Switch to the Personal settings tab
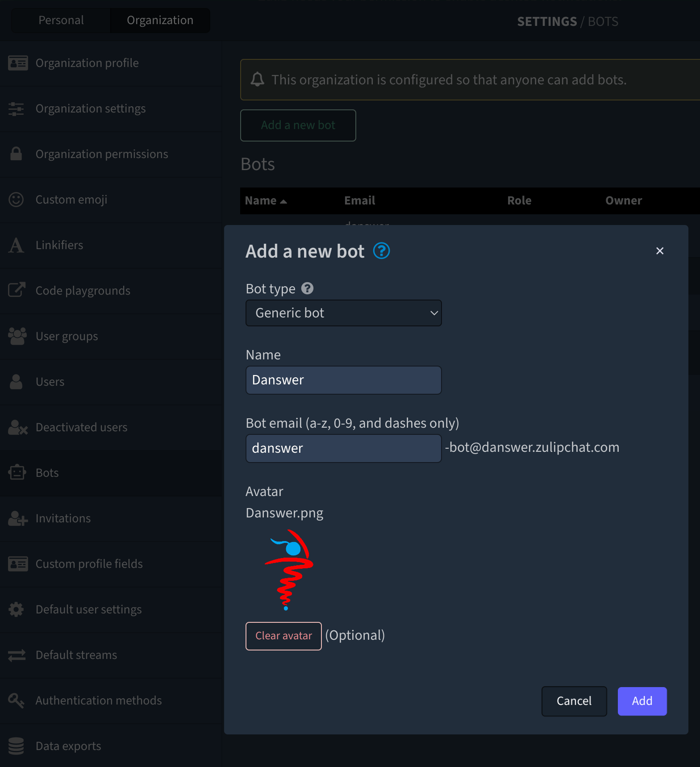Image resolution: width=700 pixels, height=767 pixels. tap(61, 20)
